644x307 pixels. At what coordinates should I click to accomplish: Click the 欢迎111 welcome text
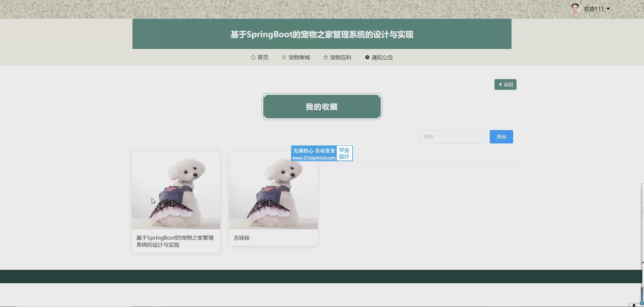coord(593,9)
